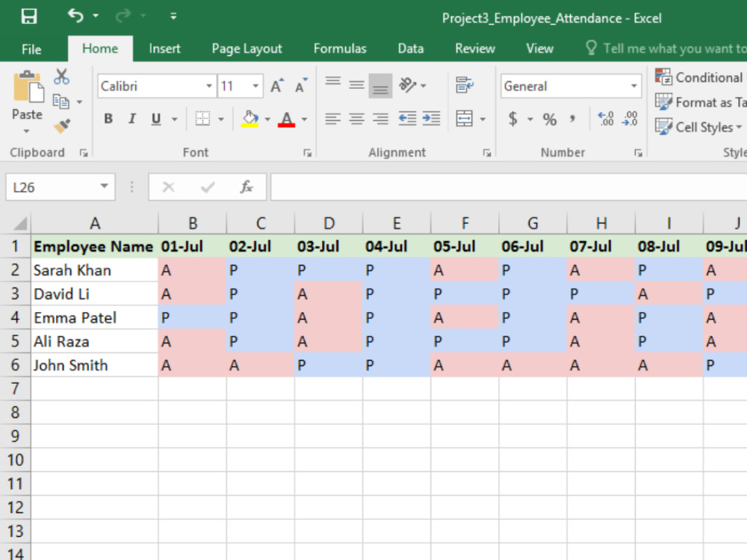Click the Copy icon
Screen dimensions: 747x560
(61, 102)
